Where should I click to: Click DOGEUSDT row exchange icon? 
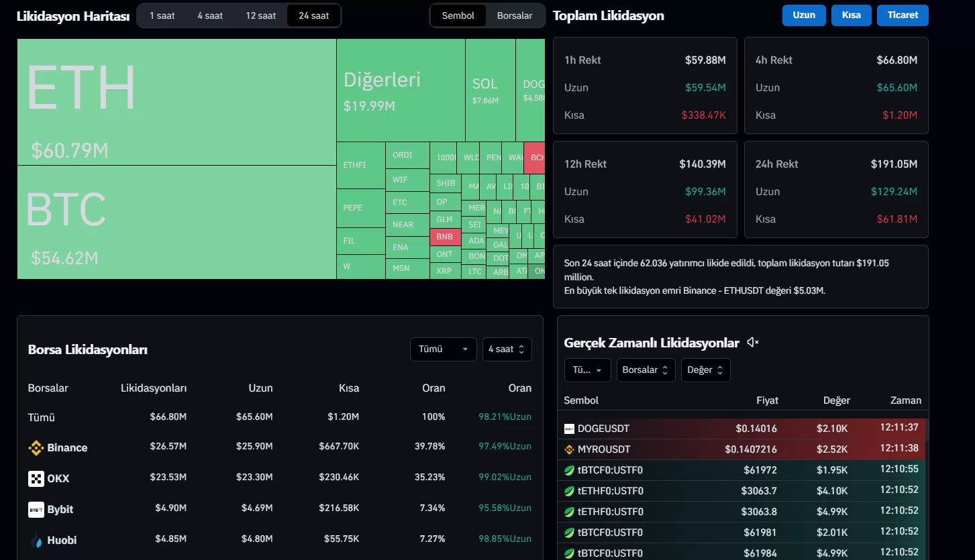tap(570, 429)
